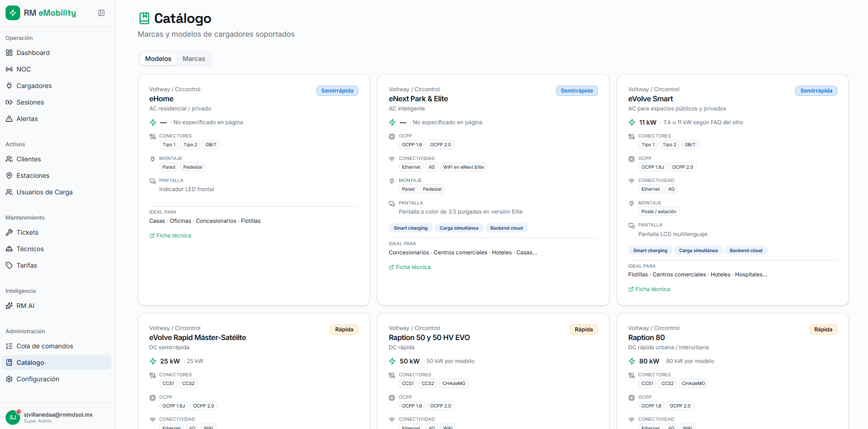
Task: Click eVolve Rapid Máster-Satélite title
Action: pos(198,338)
